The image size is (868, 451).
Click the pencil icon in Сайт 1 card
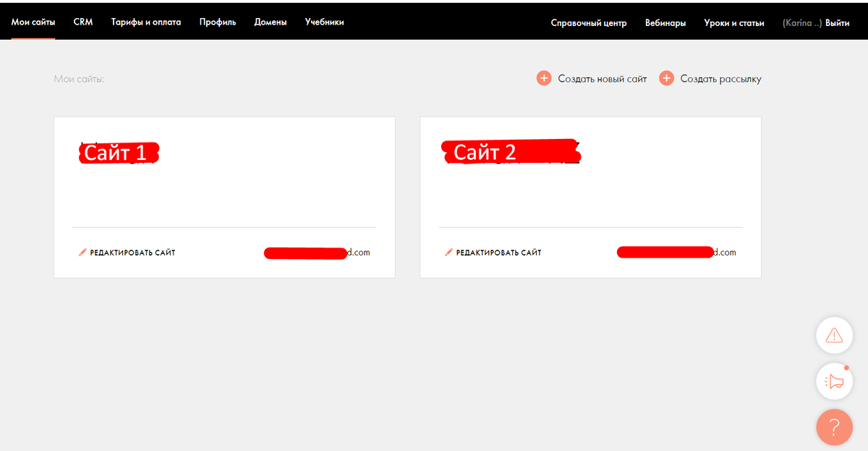coord(82,253)
